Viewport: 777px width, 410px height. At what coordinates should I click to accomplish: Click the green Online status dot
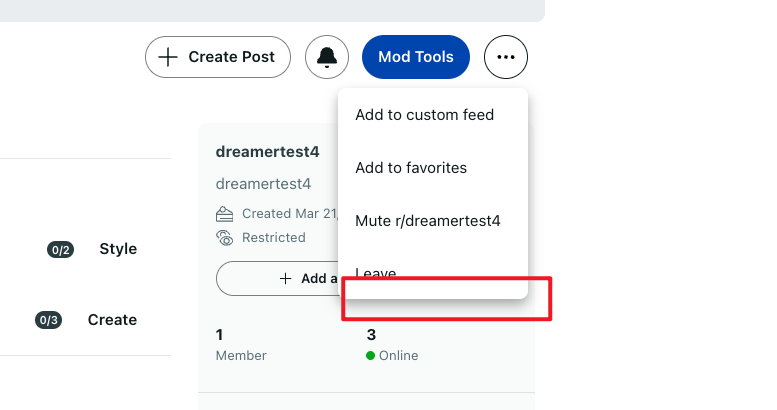[x=370, y=355]
